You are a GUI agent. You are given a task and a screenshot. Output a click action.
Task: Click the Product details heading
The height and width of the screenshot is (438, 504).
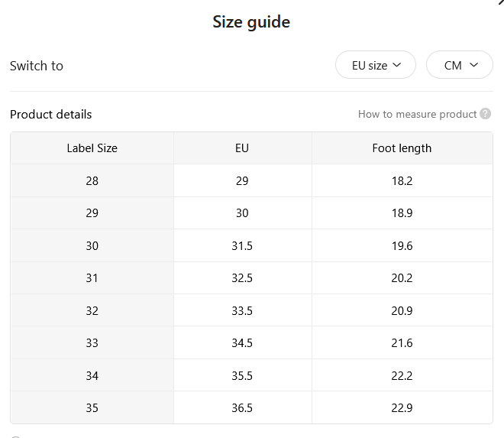point(51,115)
